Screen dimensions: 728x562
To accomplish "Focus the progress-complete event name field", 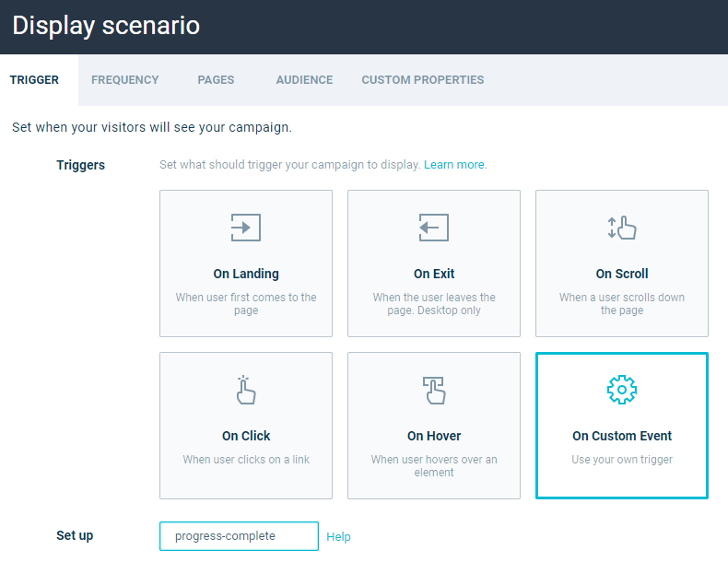I will pos(239,536).
